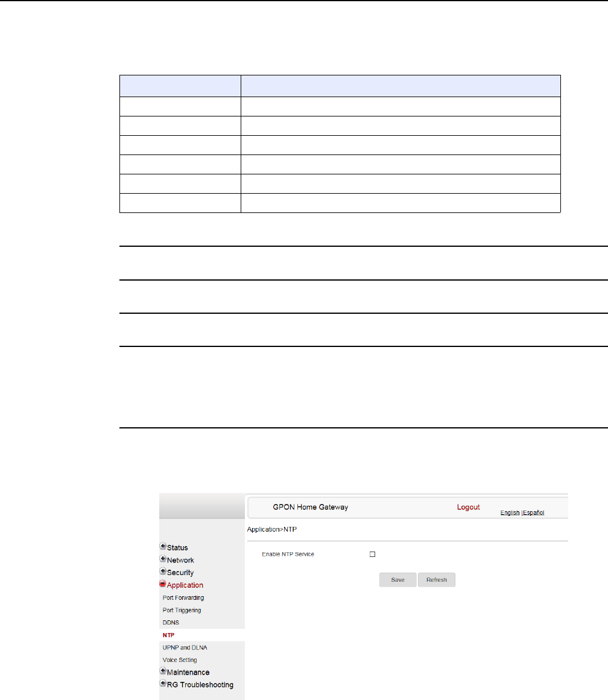The width and height of the screenshot is (608, 700).
Task: Enable the NTP Service checkbox
Action: pos(373,555)
